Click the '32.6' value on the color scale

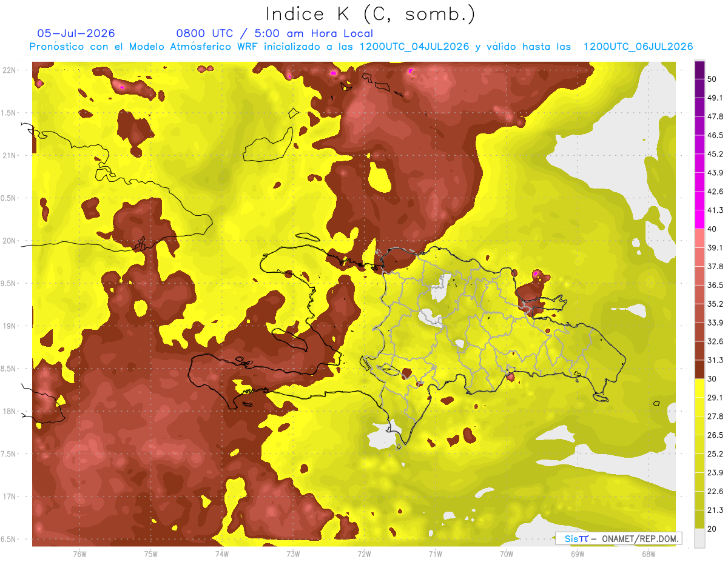point(715,341)
